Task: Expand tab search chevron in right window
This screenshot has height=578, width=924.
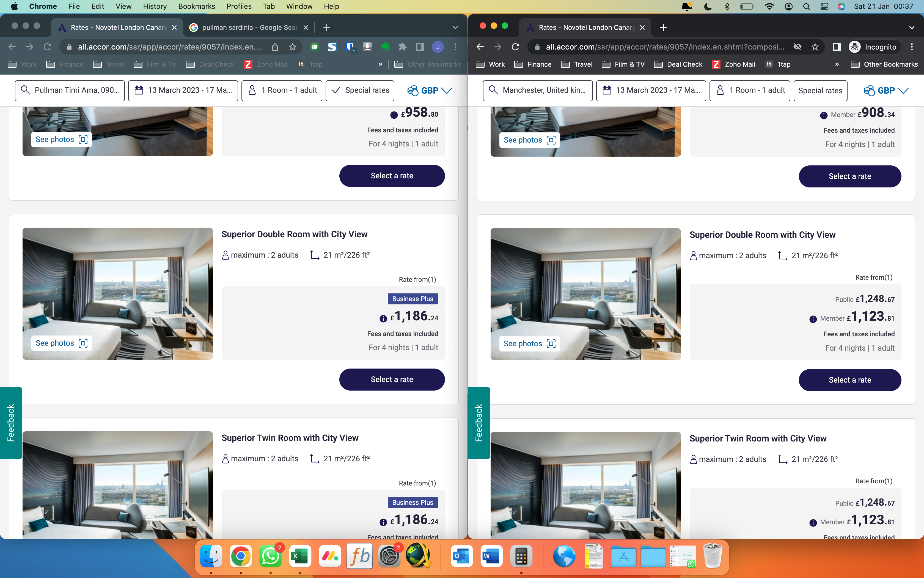Action: pyautogui.click(x=912, y=28)
